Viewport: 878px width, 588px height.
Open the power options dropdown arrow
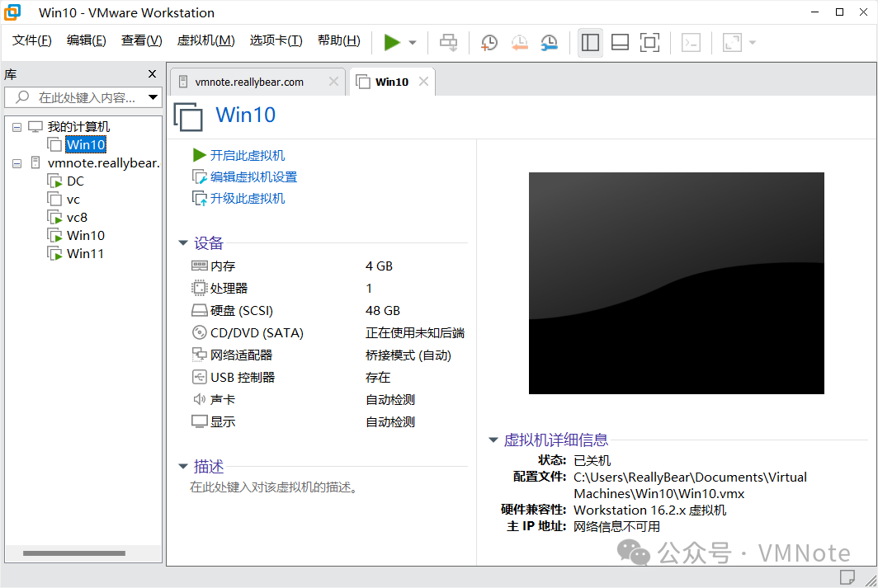[413, 43]
